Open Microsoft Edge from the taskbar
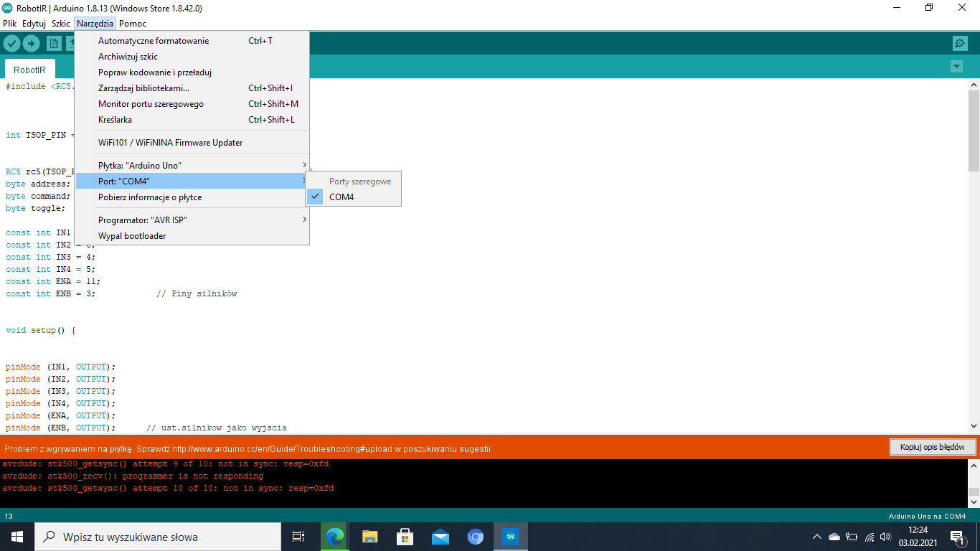The width and height of the screenshot is (980, 551). pos(335,537)
